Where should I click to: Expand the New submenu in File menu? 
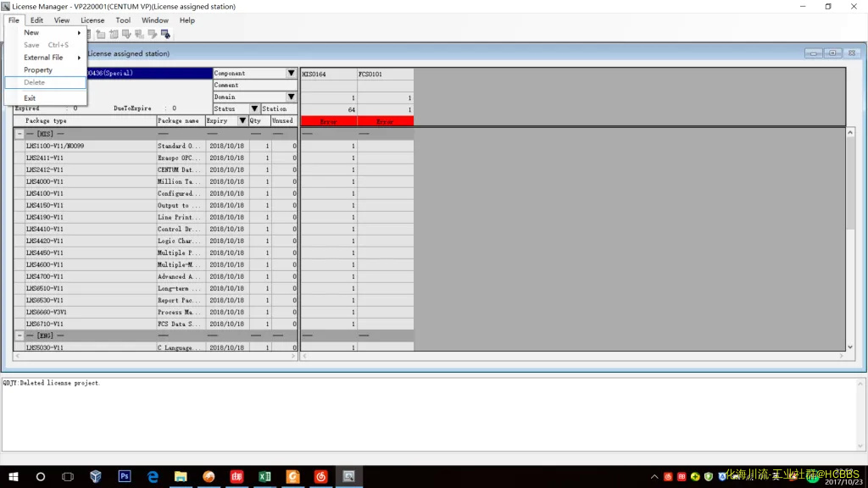(46, 33)
